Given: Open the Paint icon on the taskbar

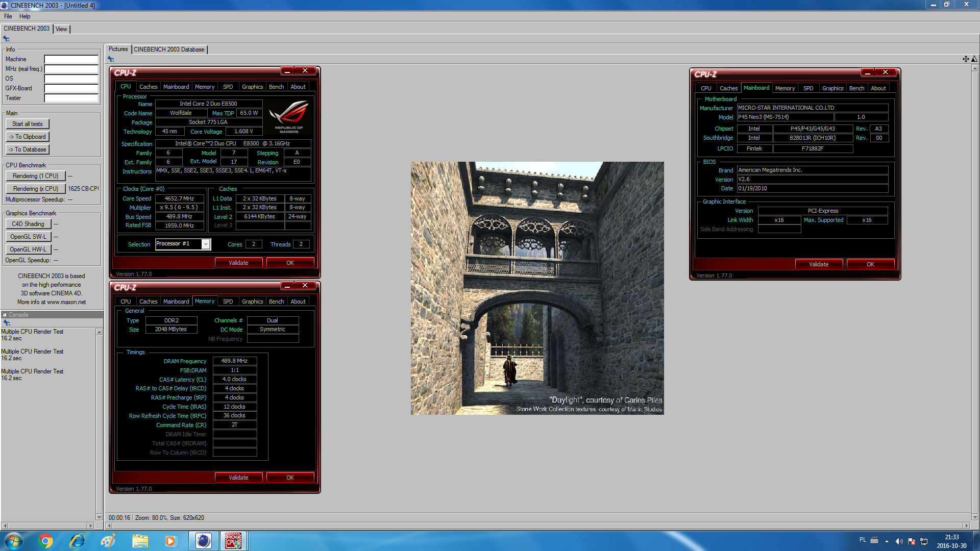Looking at the screenshot, I should 108,541.
